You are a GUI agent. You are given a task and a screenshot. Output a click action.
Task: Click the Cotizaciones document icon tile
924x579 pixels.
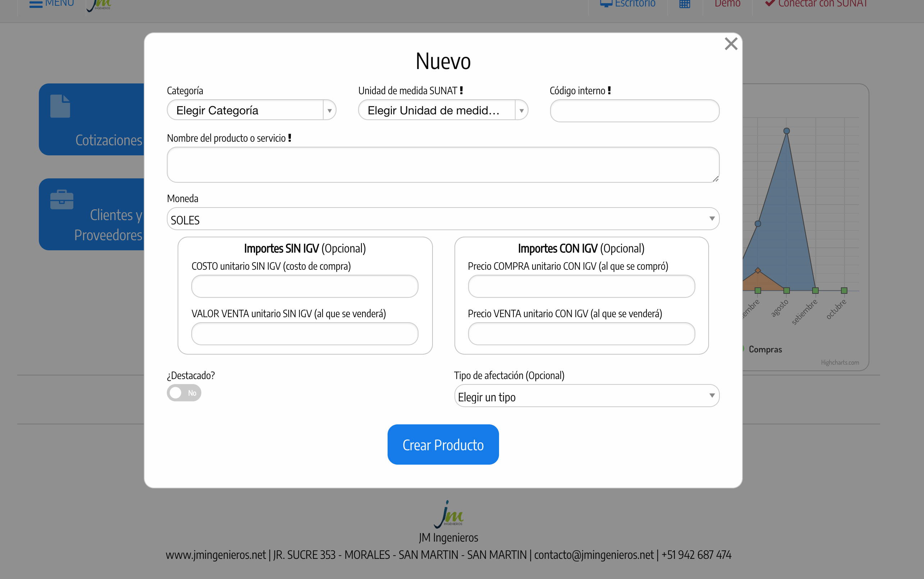click(x=60, y=106)
